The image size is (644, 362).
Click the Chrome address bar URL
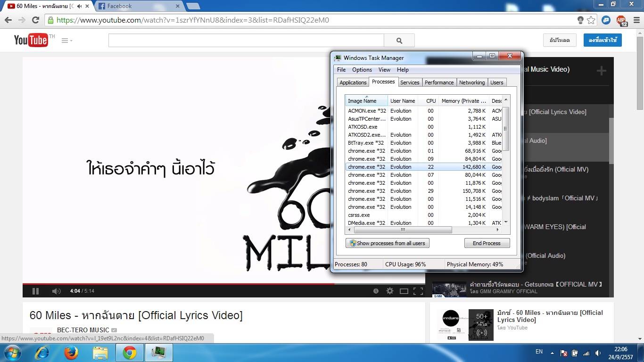pos(192,20)
